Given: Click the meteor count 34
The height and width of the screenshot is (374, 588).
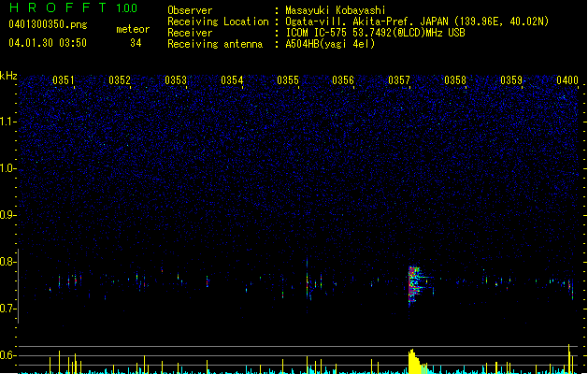Looking at the screenshot, I should [136, 43].
